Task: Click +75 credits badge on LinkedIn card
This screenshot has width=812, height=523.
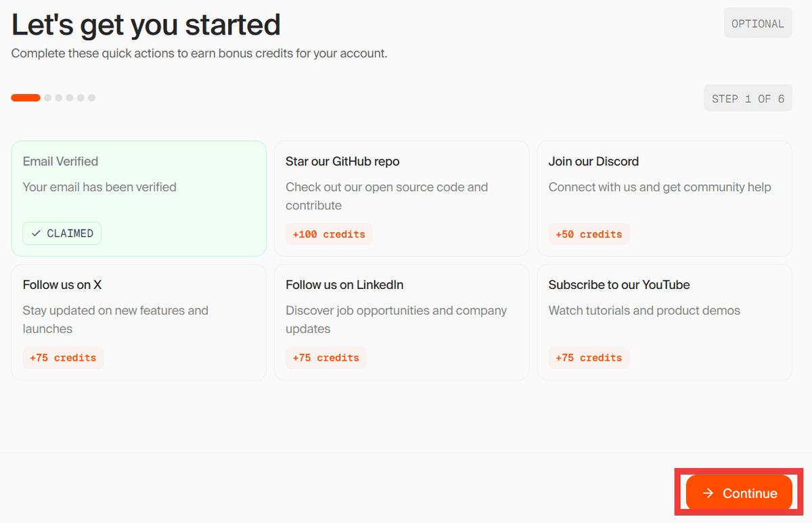Action: [325, 358]
